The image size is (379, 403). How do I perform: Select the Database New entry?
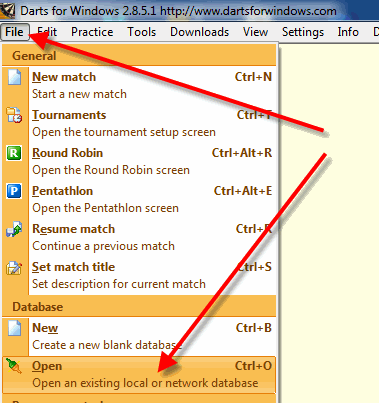point(139,336)
